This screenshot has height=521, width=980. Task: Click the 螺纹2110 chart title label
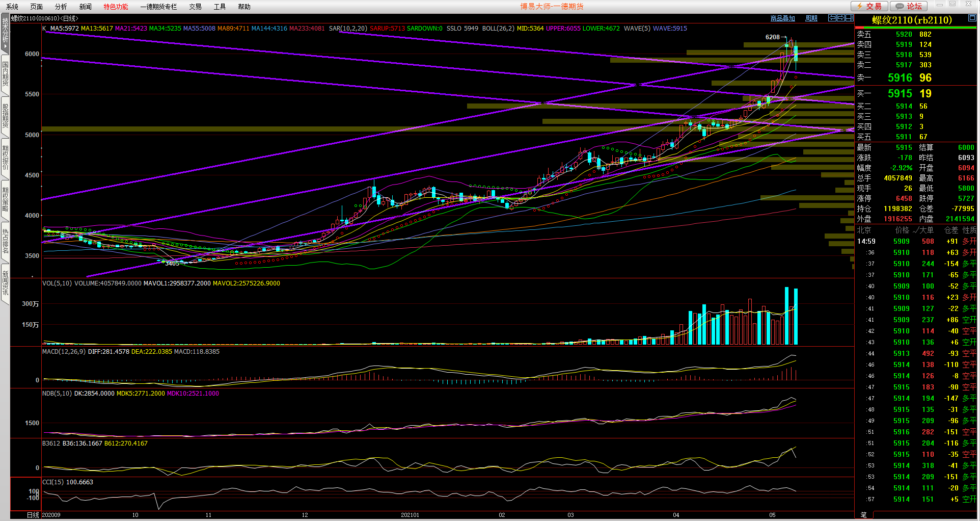(44, 18)
